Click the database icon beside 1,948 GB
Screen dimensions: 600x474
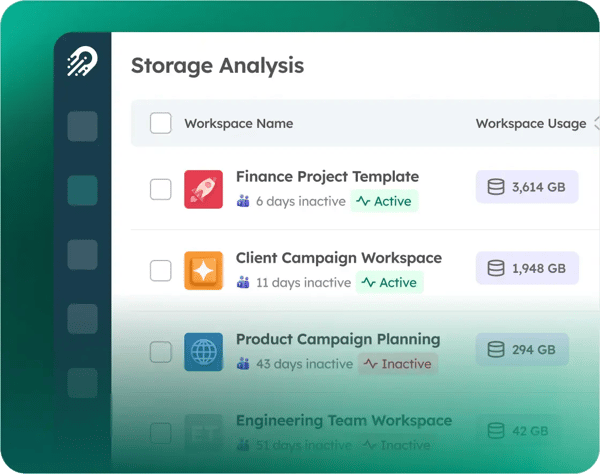(495, 268)
